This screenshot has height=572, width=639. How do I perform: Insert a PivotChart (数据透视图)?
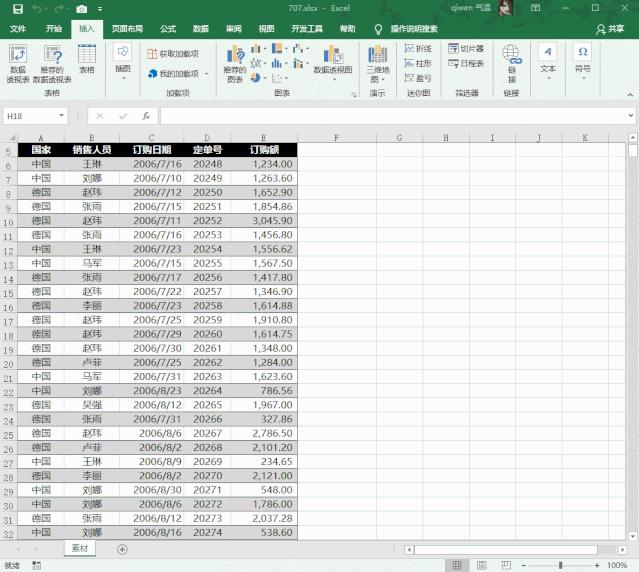pyautogui.click(x=333, y=62)
